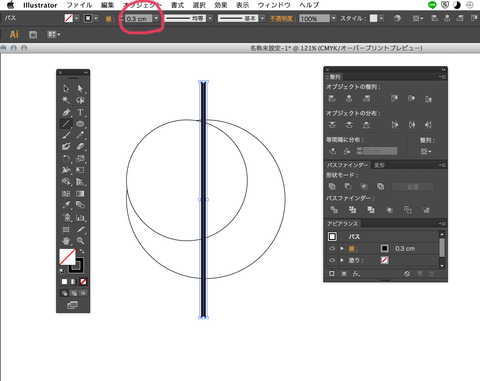
Task: Apply Outline pathfinder operation
Action: (x=407, y=209)
